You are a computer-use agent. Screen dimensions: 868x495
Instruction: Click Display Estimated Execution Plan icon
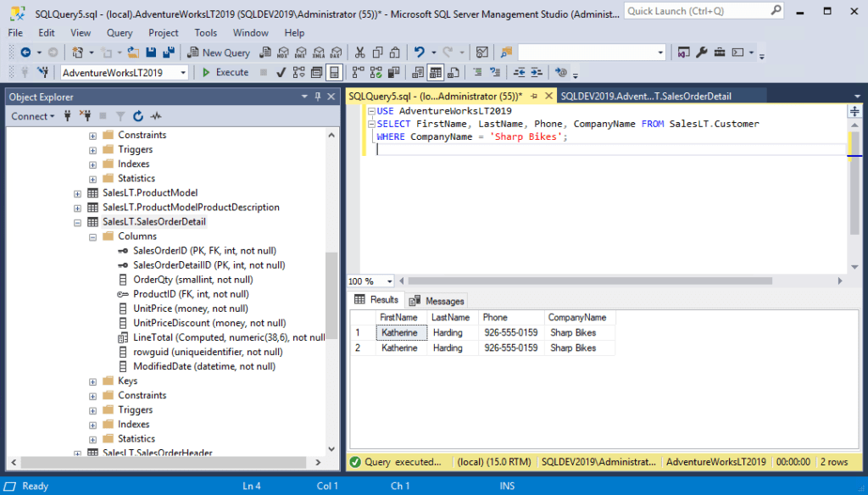pos(299,73)
